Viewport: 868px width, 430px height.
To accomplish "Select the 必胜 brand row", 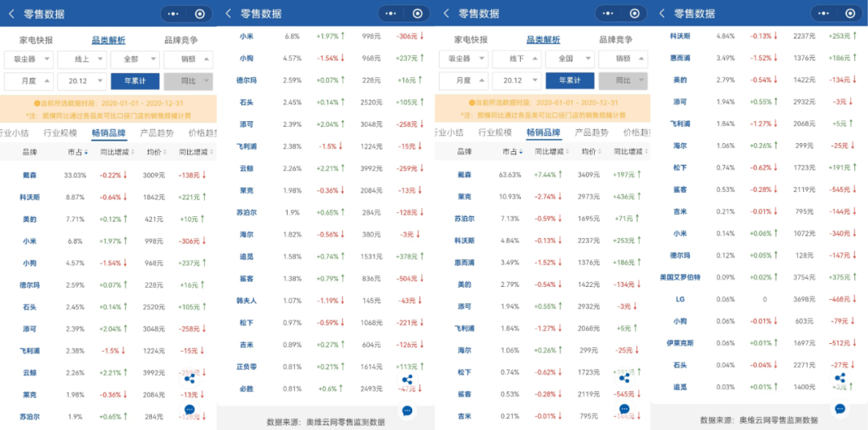I will 247,389.
